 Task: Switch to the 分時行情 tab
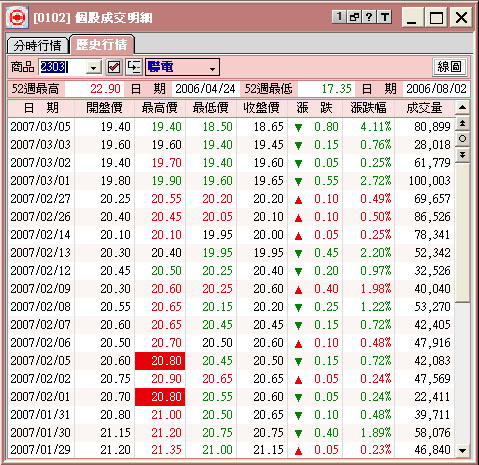[38, 45]
